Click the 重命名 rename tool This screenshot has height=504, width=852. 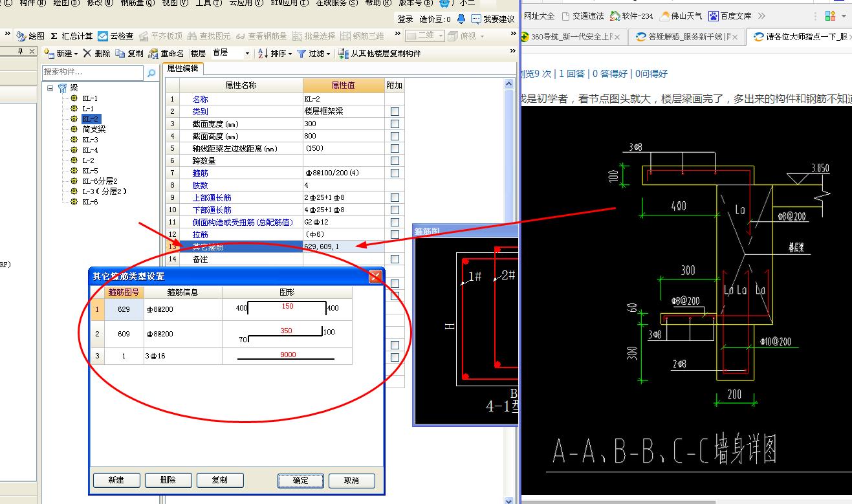(166, 54)
